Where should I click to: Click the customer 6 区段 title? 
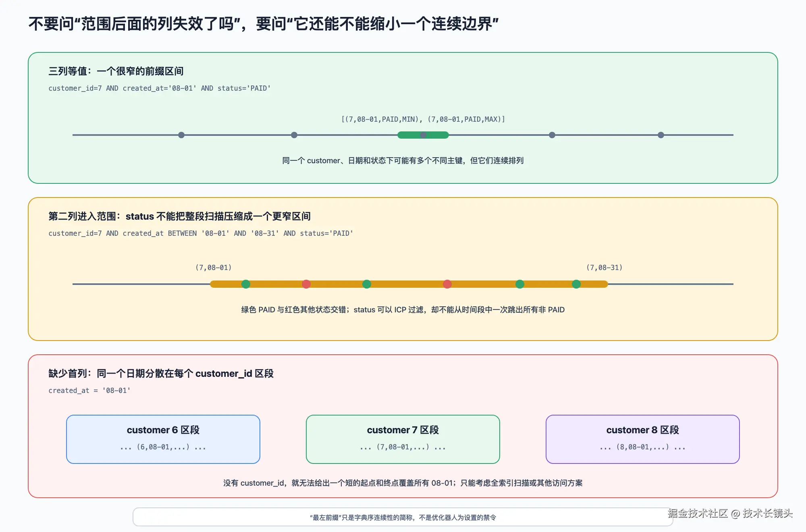coord(163,430)
